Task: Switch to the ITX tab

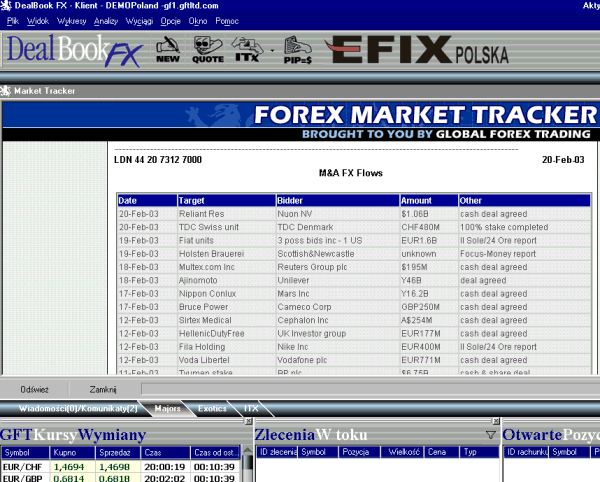Action: 251,409
